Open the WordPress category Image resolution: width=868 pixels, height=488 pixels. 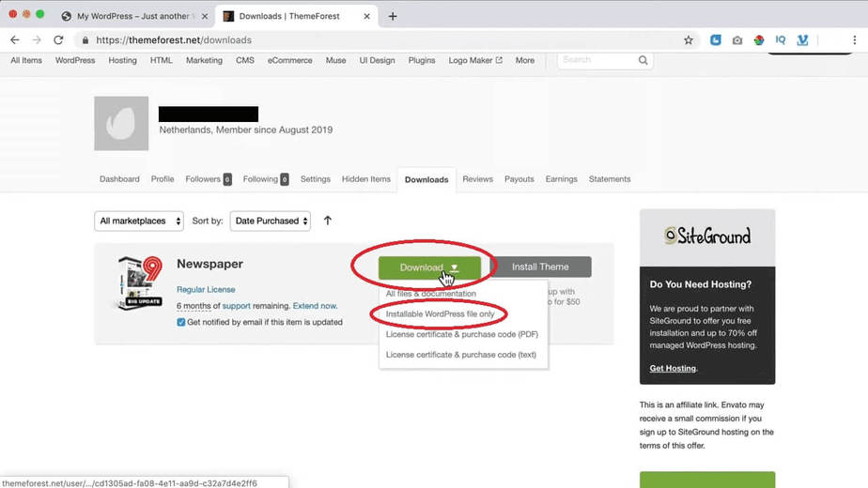[x=75, y=60]
